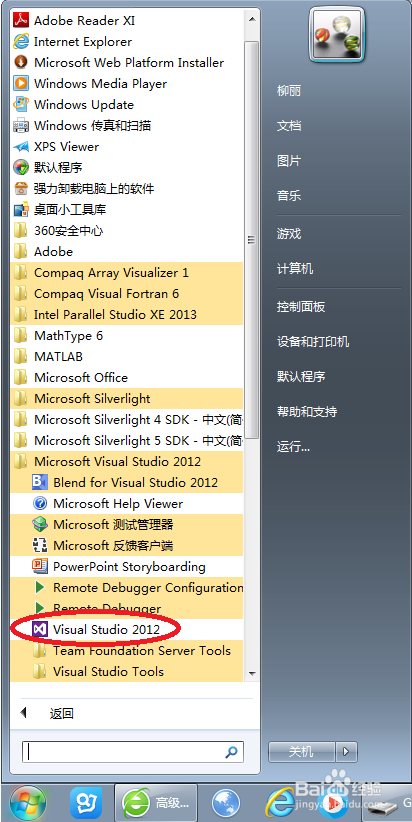Click the Start menu search box
The height and width of the screenshot is (822, 412).
pos(133,753)
